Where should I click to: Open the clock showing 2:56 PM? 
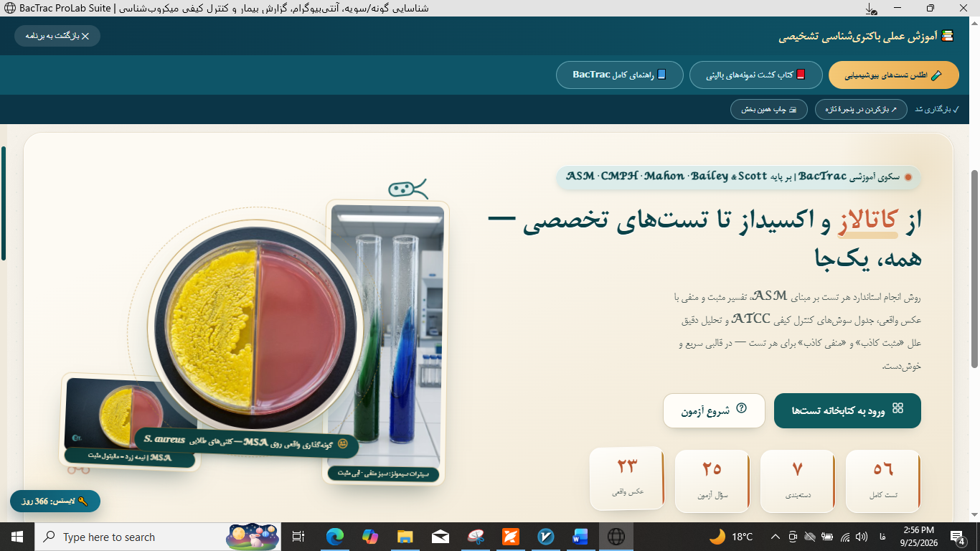(918, 537)
